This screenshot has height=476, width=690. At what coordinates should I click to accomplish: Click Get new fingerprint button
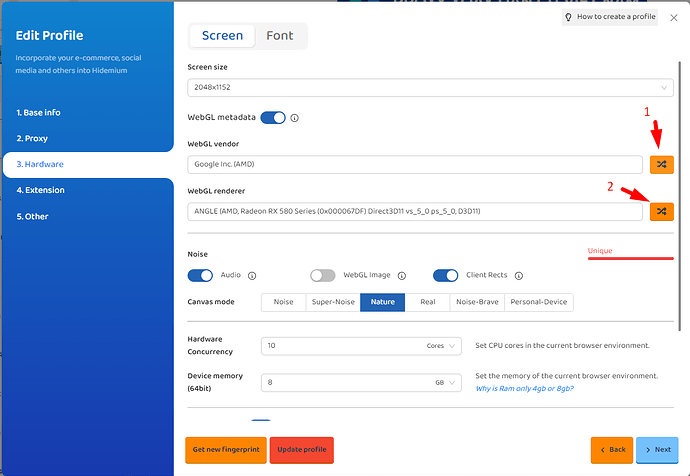click(x=226, y=450)
